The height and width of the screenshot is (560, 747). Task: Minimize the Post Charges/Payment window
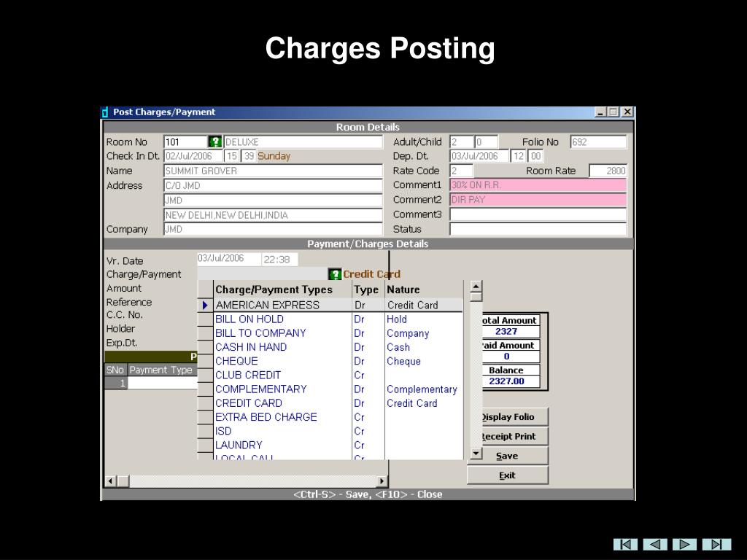601,112
